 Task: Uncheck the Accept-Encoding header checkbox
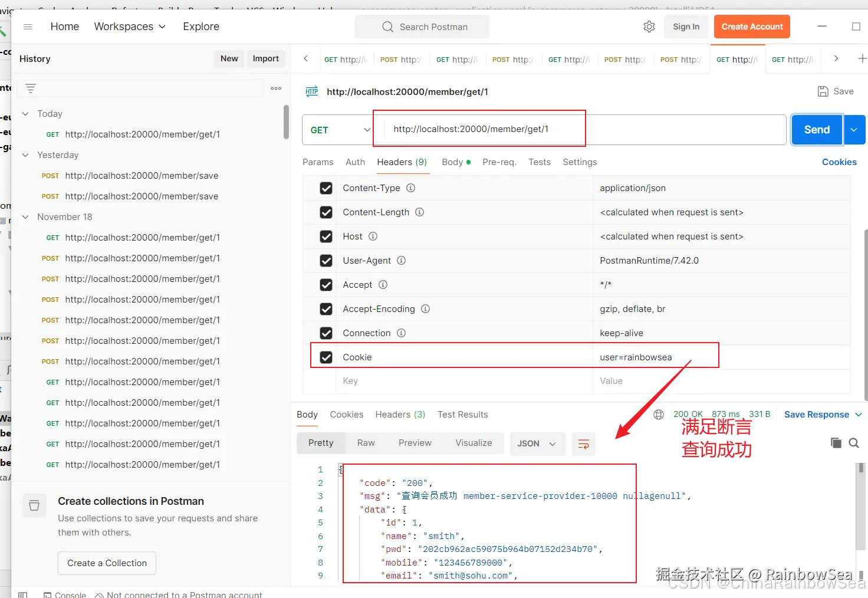click(326, 309)
